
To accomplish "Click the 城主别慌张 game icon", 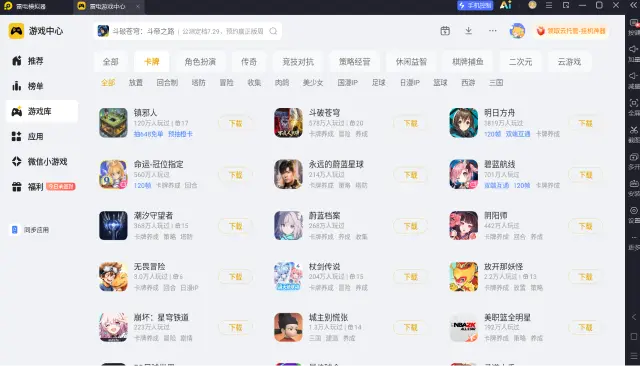I will (288, 327).
